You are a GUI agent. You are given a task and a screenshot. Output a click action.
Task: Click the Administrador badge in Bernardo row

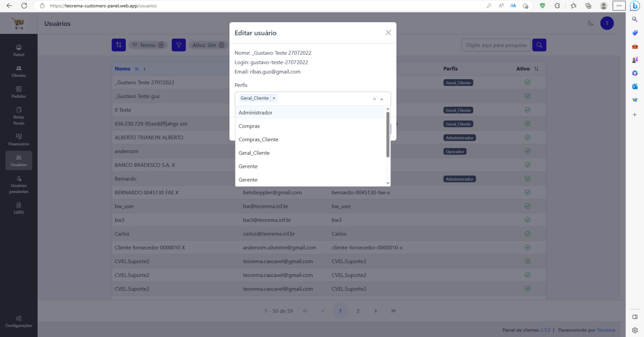[460, 179]
